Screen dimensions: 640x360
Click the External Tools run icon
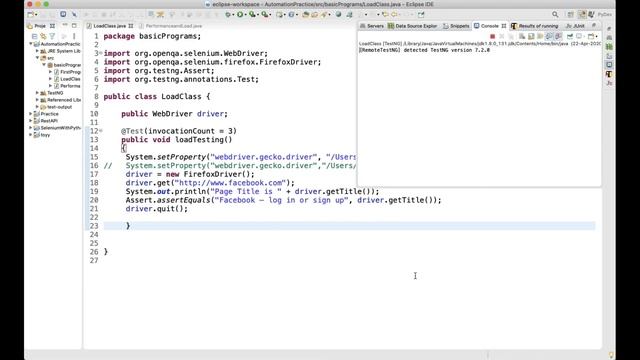point(265,15)
